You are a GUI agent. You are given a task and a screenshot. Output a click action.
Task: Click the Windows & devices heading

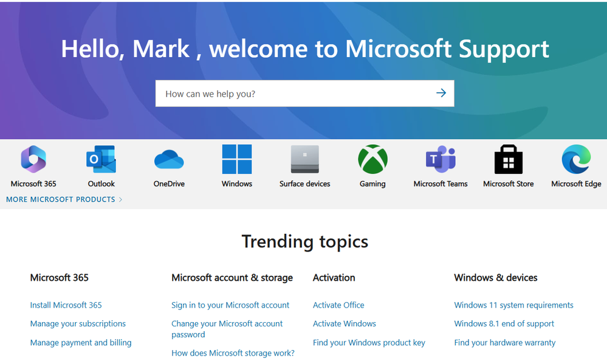point(496,278)
